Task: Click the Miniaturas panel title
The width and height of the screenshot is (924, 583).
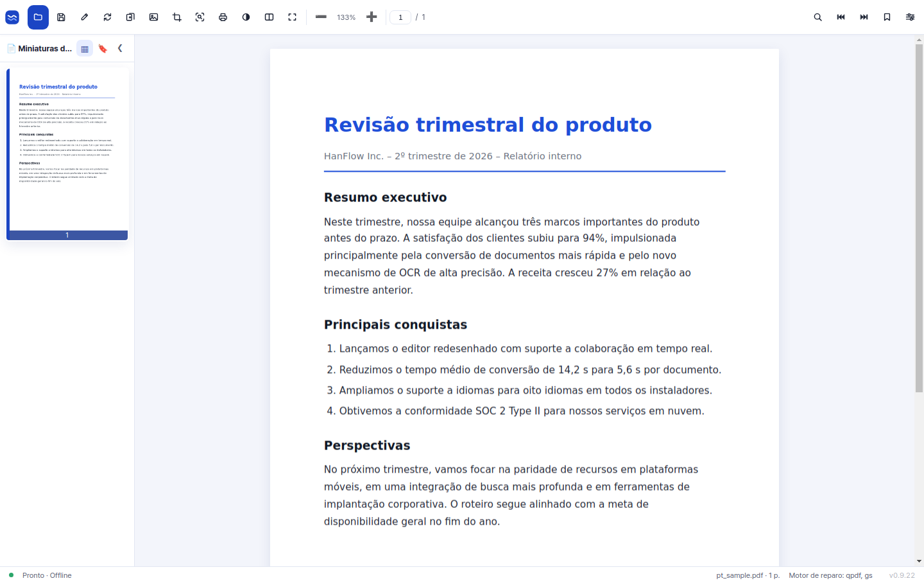Action: (45, 49)
